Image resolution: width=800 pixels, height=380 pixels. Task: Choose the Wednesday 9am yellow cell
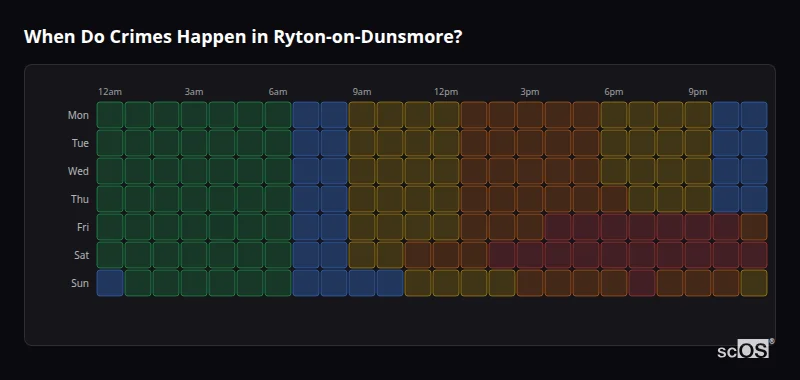point(362,171)
